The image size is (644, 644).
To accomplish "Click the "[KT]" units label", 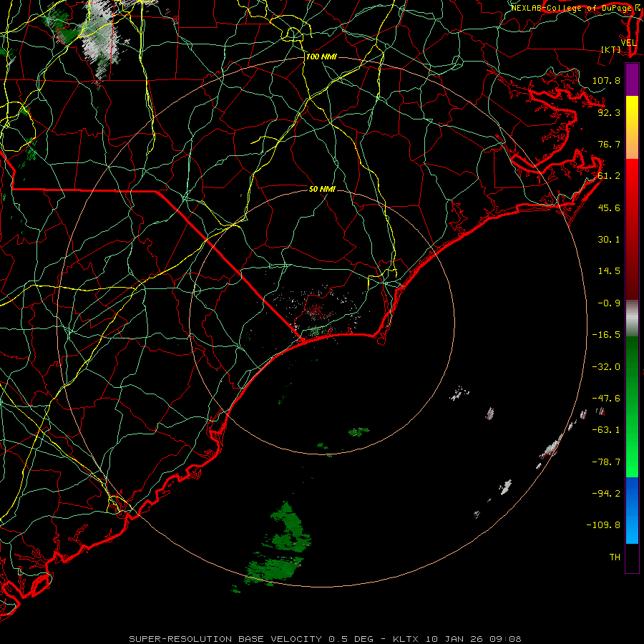I will pyautogui.click(x=611, y=49).
